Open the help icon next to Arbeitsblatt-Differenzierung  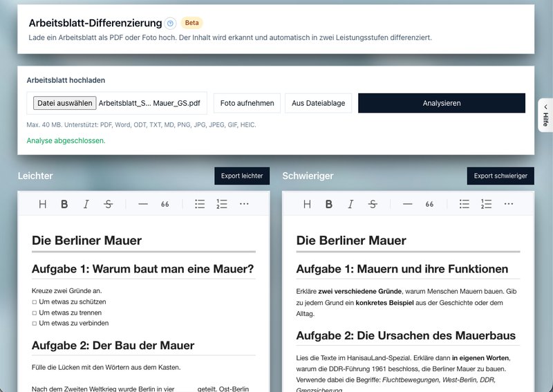(170, 24)
